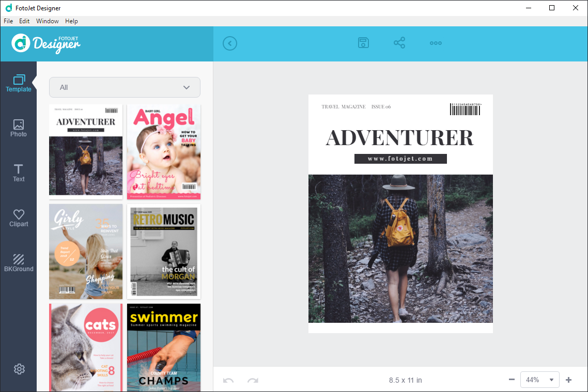Image resolution: width=588 pixels, height=392 pixels.
Task: Zoom out with the minus button
Action: click(x=512, y=379)
